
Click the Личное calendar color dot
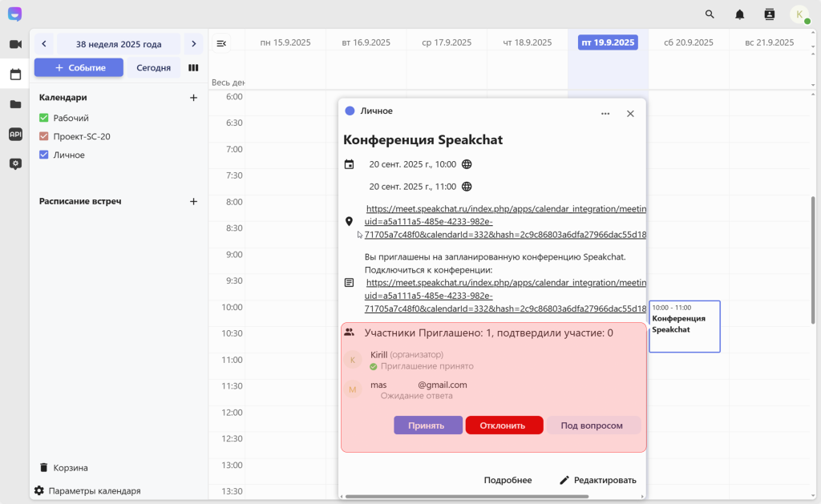pyautogui.click(x=350, y=111)
